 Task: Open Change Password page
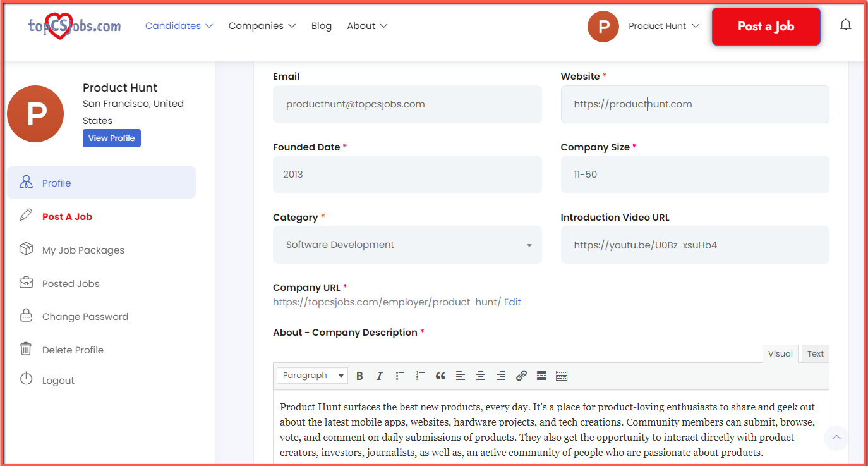pos(85,317)
